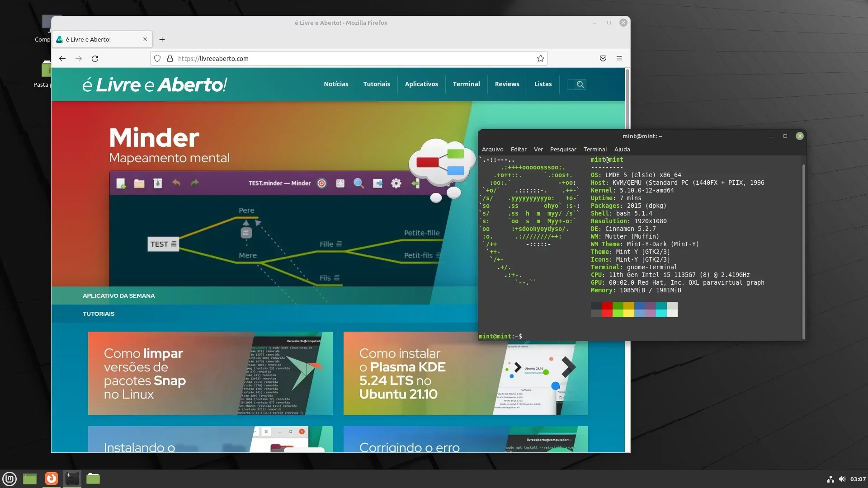Open the Linux Mint start menu
868x488 pixels.
[x=9, y=479]
